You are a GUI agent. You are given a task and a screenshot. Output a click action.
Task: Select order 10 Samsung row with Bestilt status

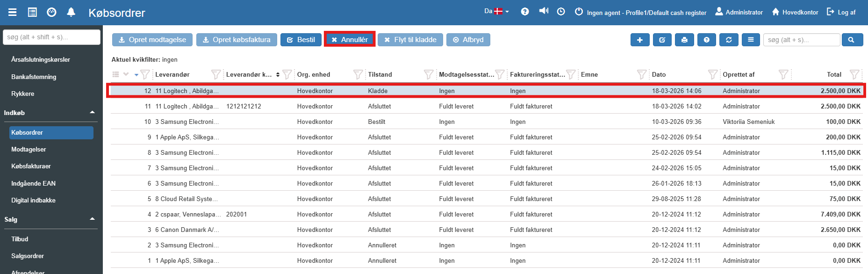click(487, 122)
